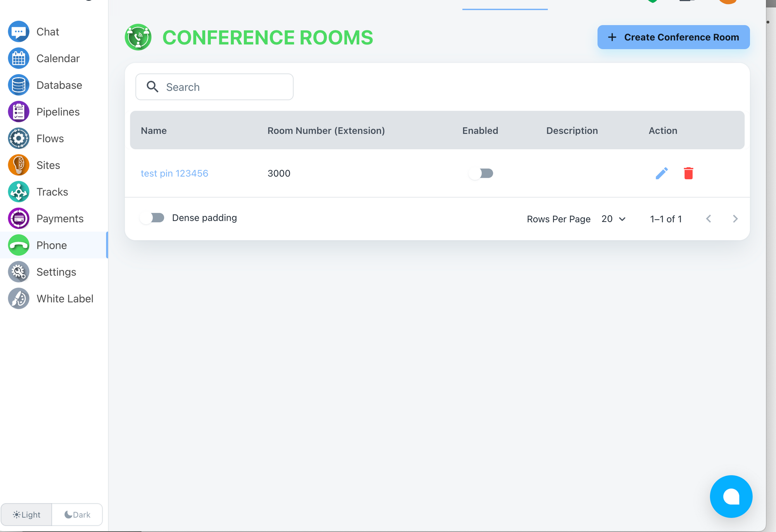Expand the Rows Per Page dropdown
Viewport: 776px width, 532px height.
click(613, 219)
